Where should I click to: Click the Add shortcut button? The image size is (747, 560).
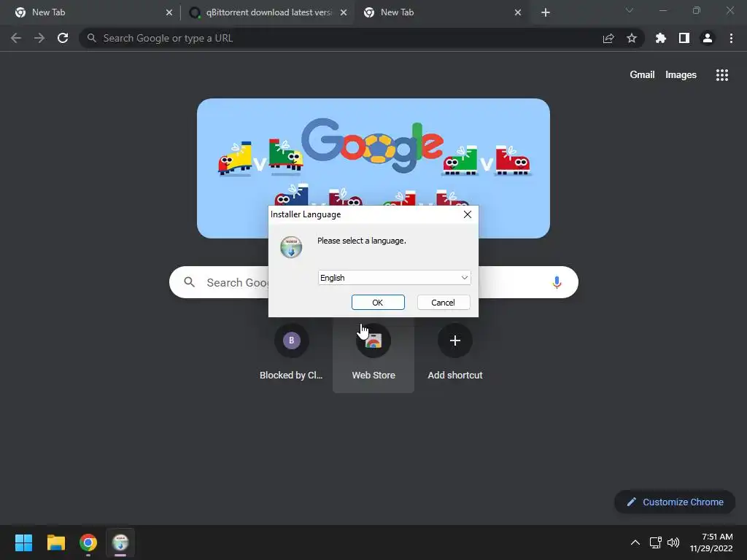point(455,354)
